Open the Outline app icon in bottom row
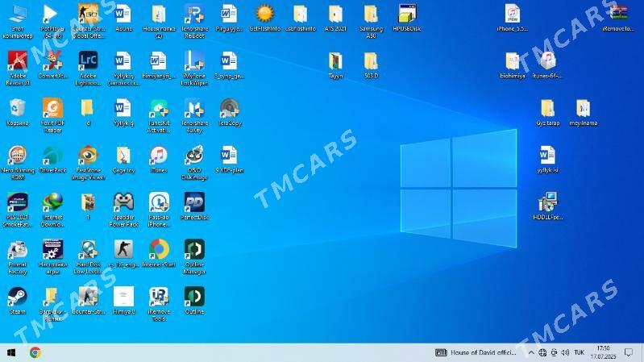Image resolution: width=644 pixels, height=362 pixels. (194, 302)
